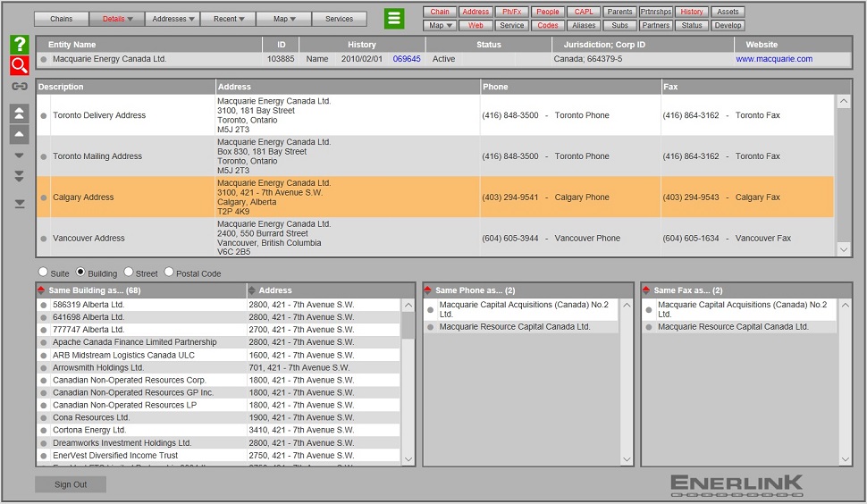The width and height of the screenshot is (867, 504).
Task: Sort the lower Address column by arrow icon
Action: click(x=251, y=290)
